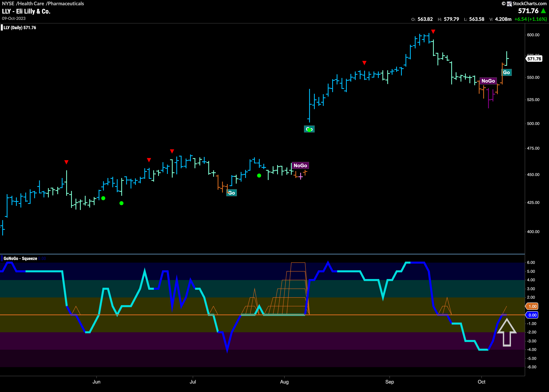The width and height of the screenshot is (549, 392).
Task: Click the '6.00' oscillator axis label
Action: point(531,262)
